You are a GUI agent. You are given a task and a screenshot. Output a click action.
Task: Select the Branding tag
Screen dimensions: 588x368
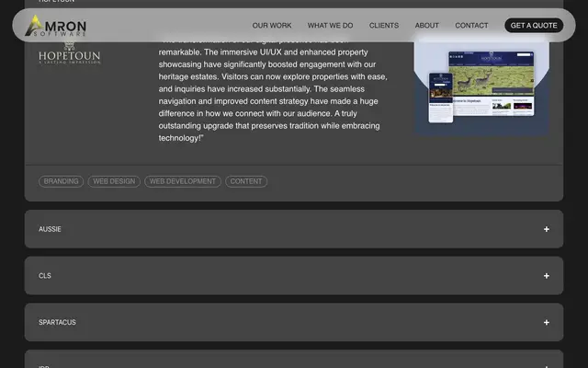[x=62, y=181]
